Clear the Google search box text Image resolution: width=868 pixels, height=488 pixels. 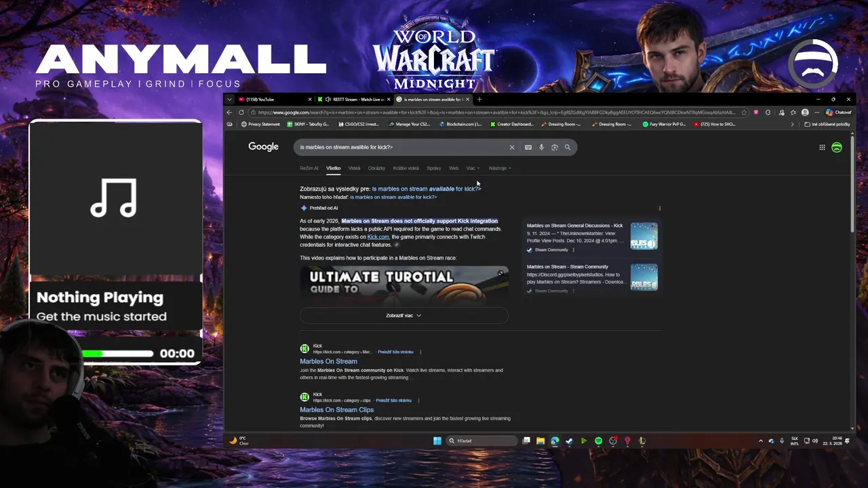[512, 147]
